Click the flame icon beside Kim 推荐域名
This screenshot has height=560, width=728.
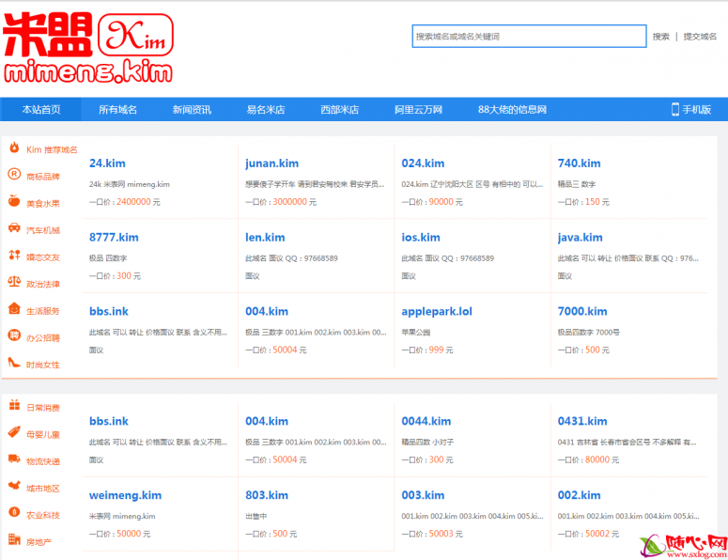14,148
